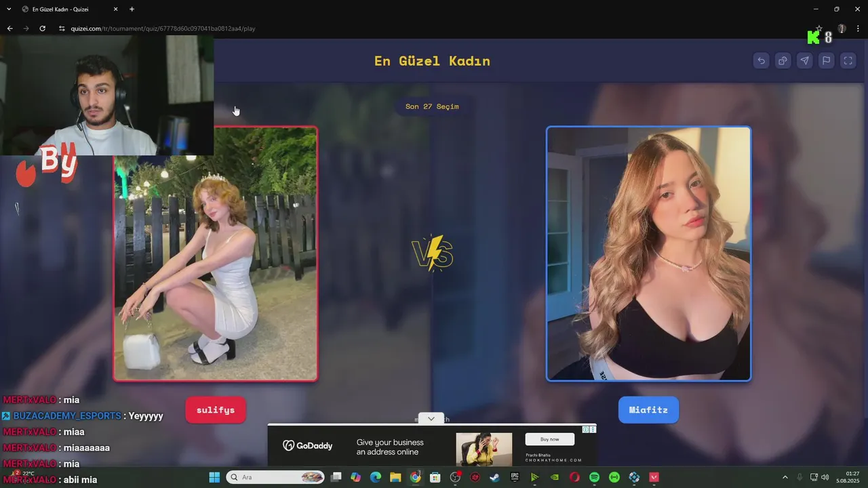Select the Miafitz contestant photo

pos(648,254)
